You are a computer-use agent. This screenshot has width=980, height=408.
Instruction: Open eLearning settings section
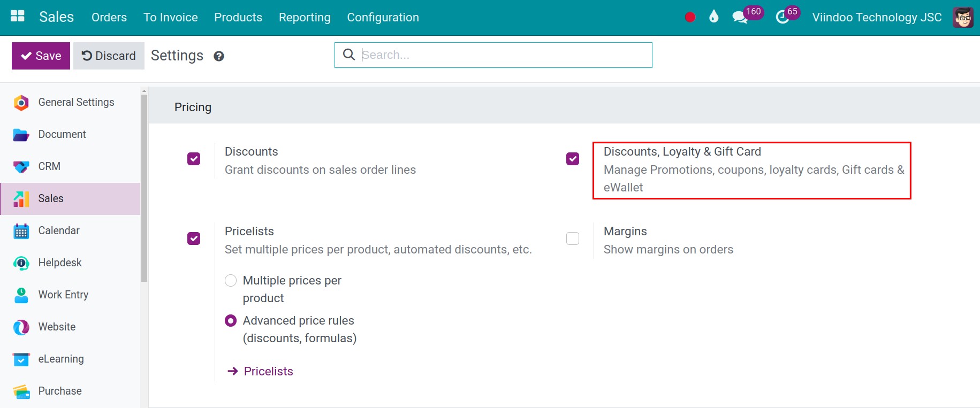[x=70, y=359]
